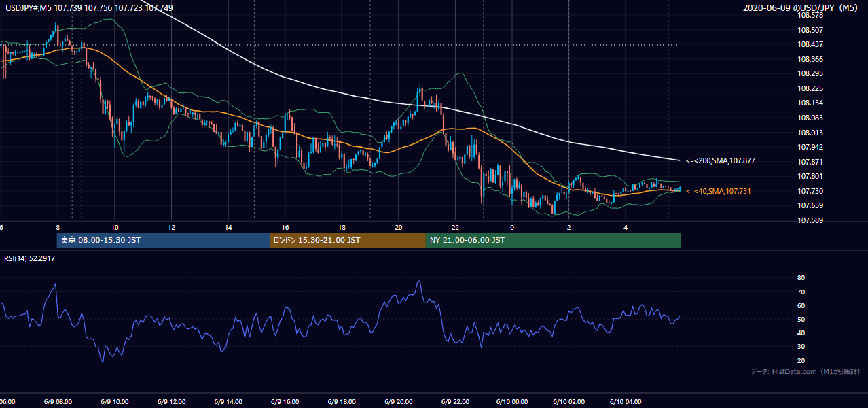The width and height of the screenshot is (868, 408).
Task: Click price axis value 108.507
Action: coord(810,30)
